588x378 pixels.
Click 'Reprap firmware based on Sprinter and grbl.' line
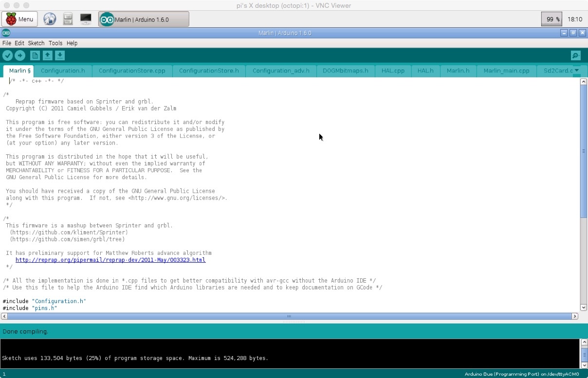click(x=85, y=102)
